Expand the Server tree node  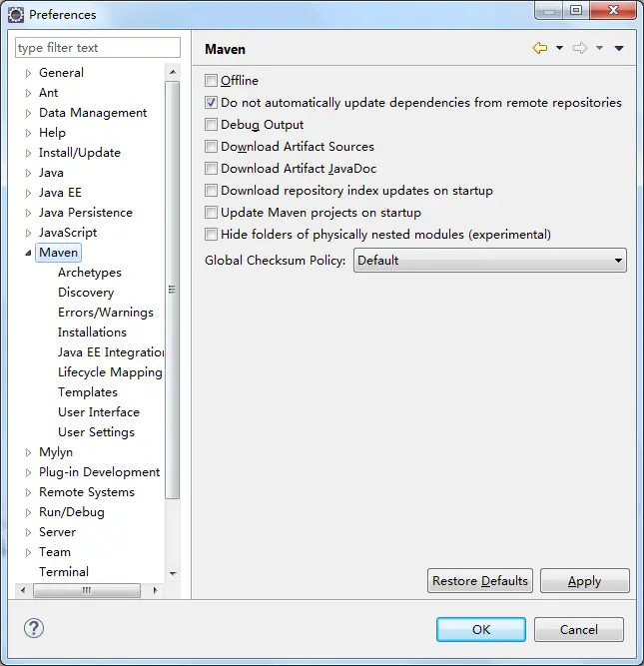tap(29, 532)
